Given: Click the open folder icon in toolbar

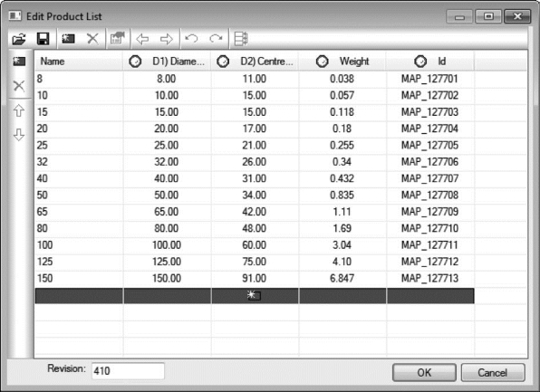Looking at the screenshot, I should tap(19, 39).
